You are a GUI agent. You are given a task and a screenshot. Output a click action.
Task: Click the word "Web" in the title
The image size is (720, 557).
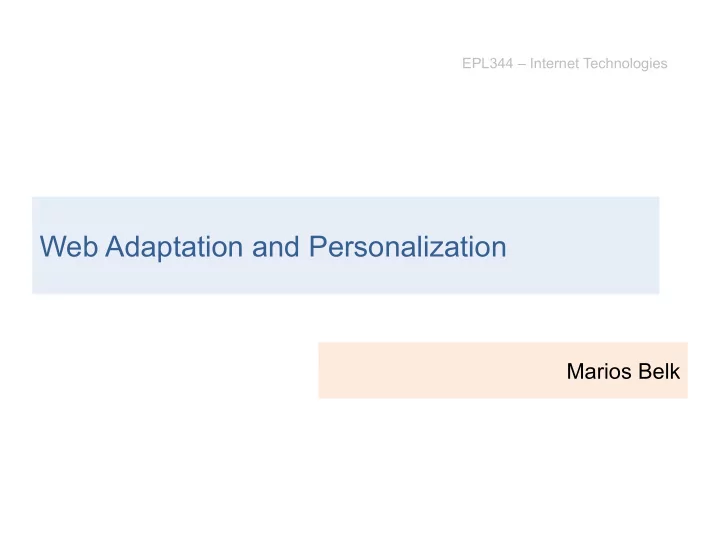(69, 247)
